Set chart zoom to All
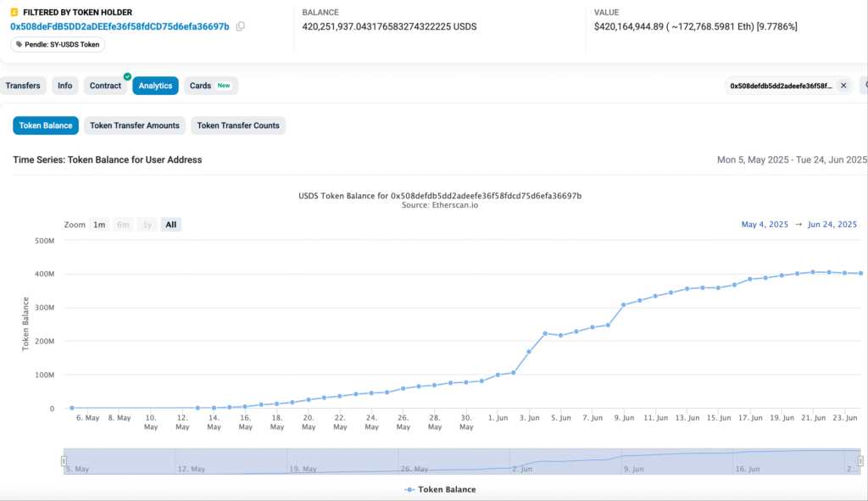 tap(171, 224)
